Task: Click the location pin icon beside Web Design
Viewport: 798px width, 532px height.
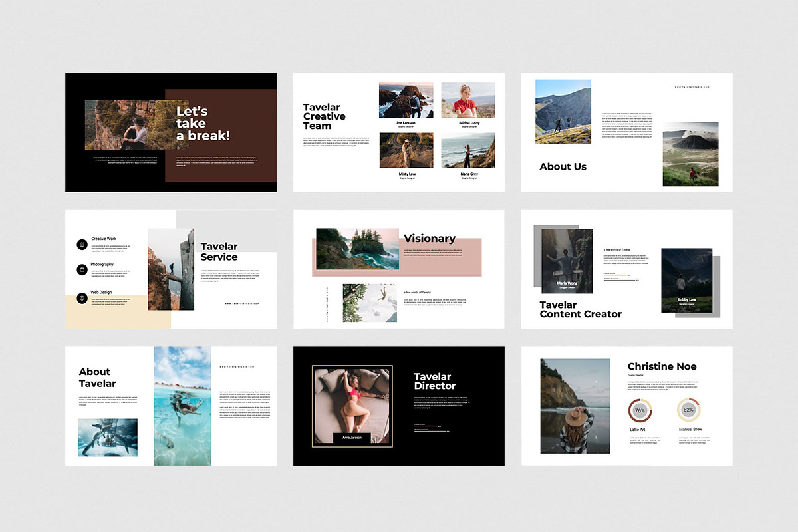Action: click(x=82, y=299)
